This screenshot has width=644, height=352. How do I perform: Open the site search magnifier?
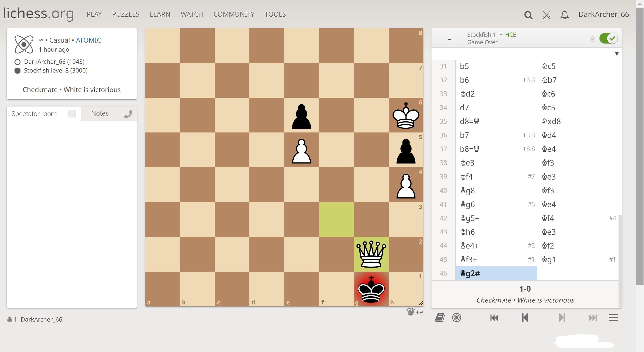coord(528,15)
